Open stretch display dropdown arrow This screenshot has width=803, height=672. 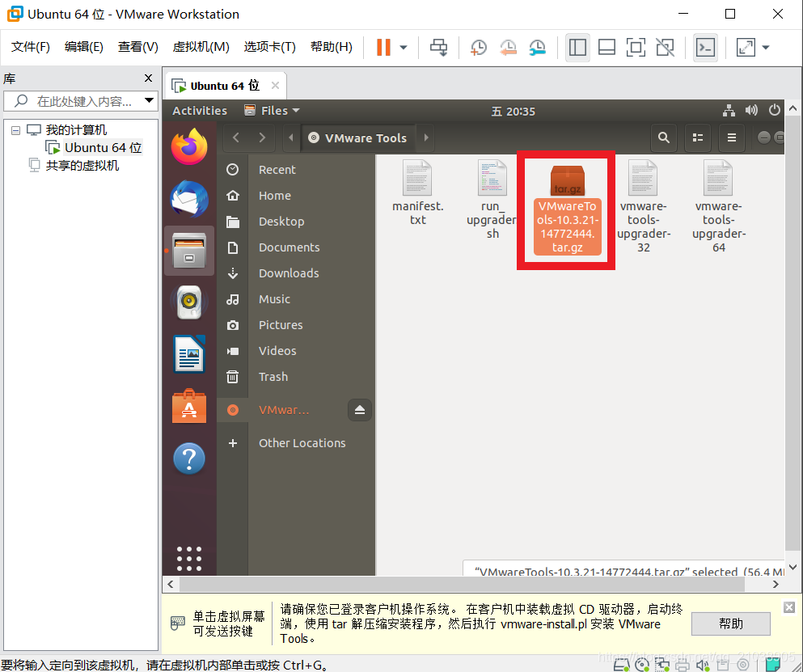point(766,48)
